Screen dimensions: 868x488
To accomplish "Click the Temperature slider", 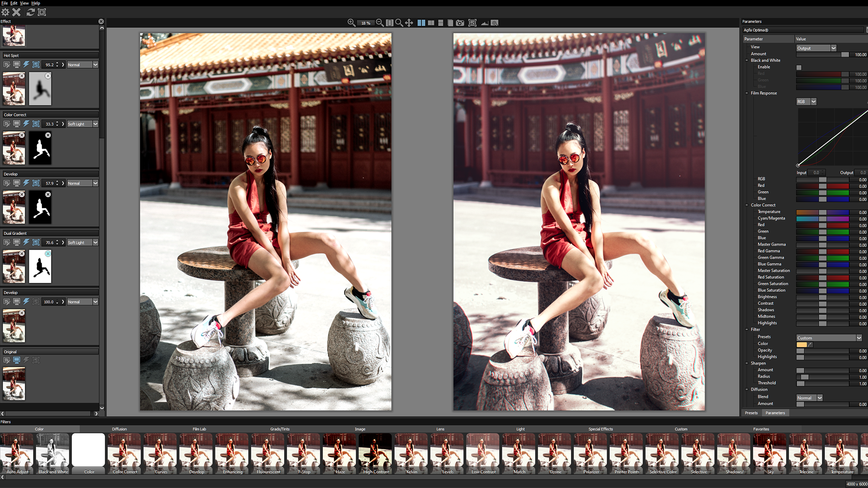I will pos(822,212).
